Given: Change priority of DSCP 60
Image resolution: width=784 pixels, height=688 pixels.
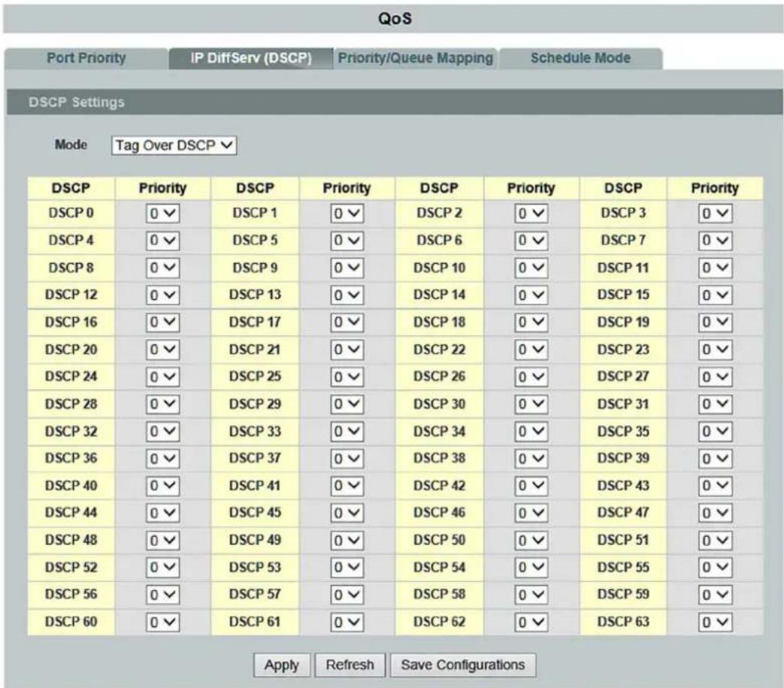Looking at the screenshot, I should pos(162,623).
